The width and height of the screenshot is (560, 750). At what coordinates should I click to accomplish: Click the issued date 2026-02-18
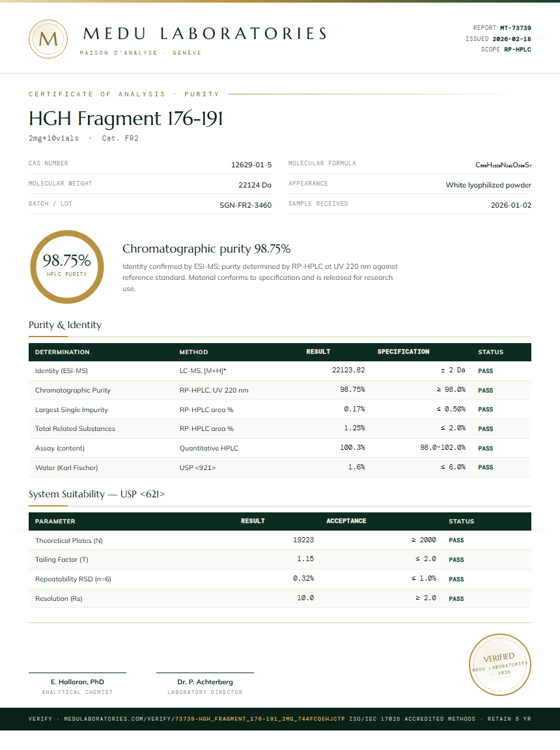[512, 39]
